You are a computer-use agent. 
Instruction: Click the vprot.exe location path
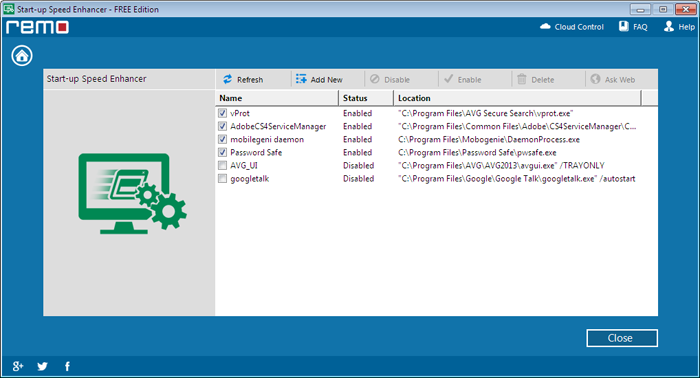486,113
